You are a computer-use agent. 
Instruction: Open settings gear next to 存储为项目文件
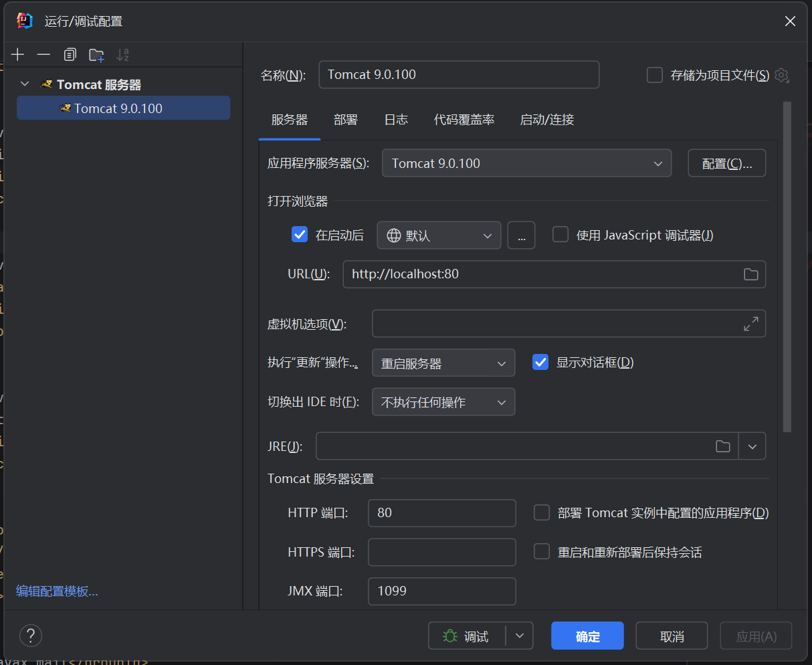click(x=782, y=76)
